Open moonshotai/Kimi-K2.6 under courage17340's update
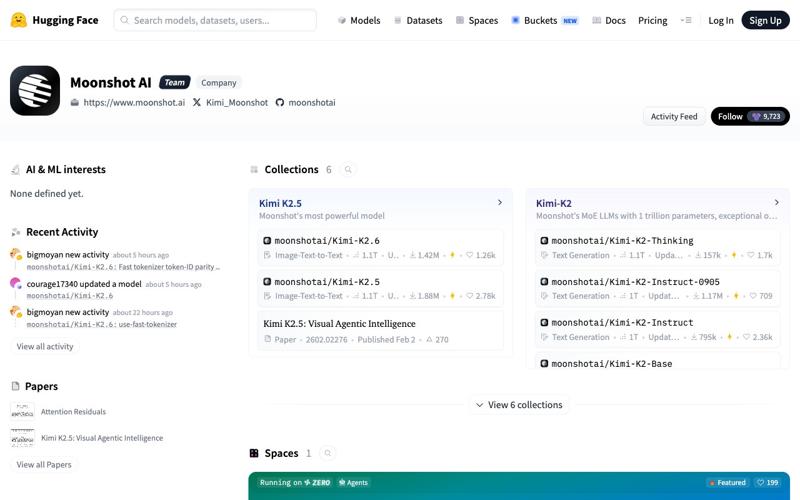The height and width of the screenshot is (500, 800). click(x=70, y=295)
